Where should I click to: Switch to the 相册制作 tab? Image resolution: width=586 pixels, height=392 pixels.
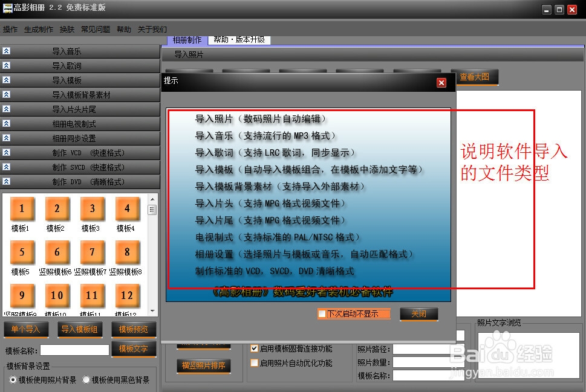point(187,40)
